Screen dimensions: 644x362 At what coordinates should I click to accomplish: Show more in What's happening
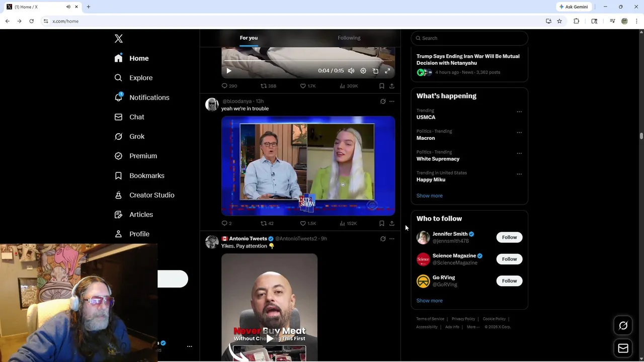coord(430,196)
